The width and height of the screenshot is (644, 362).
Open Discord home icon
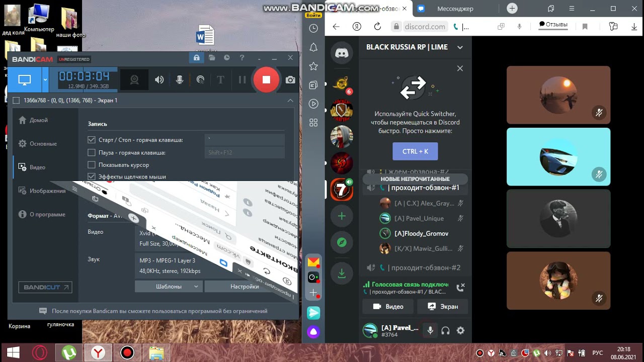pos(342,52)
